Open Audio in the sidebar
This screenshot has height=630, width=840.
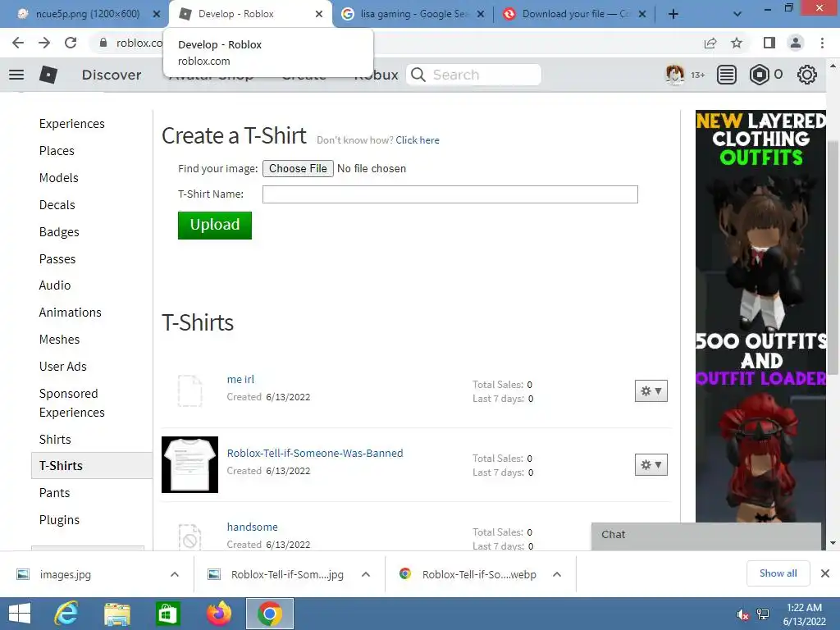pyautogui.click(x=55, y=285)
